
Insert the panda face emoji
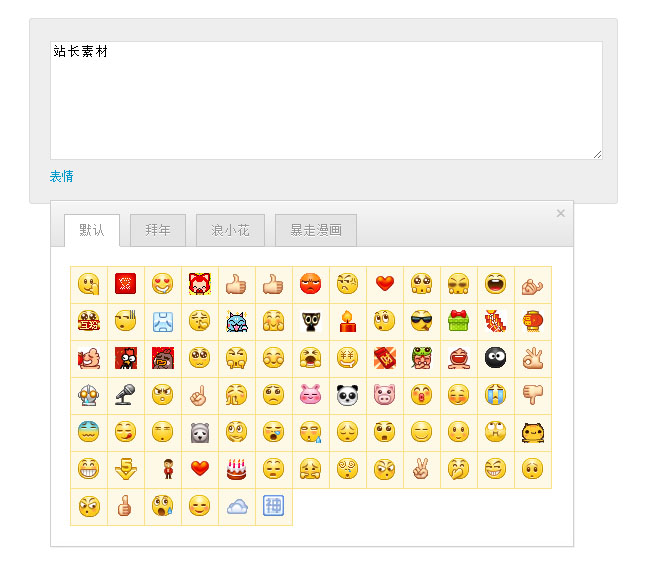tap(347, 395)
